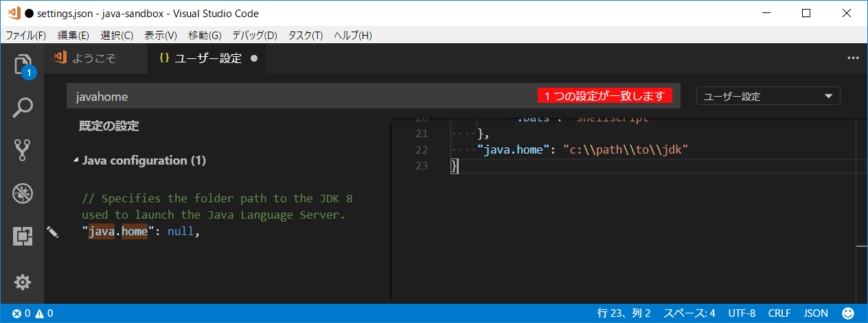Open the editor more actions ellipsis
Viewport: 868px width, 323px height.
click(x=854, y=58)
